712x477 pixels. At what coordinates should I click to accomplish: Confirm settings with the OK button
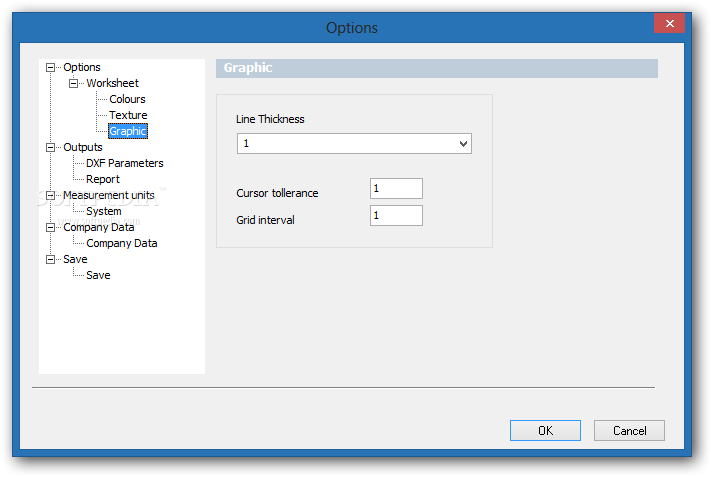pos(545,431)
